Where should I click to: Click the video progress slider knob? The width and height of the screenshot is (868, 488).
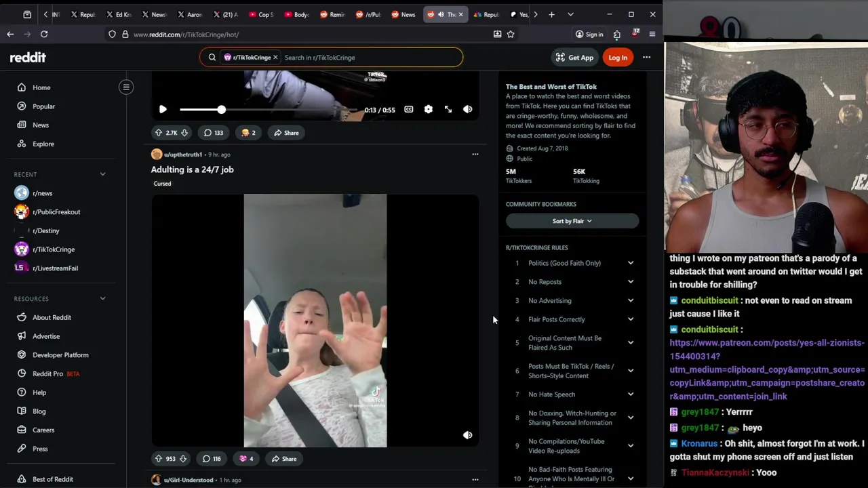point(221,109)
